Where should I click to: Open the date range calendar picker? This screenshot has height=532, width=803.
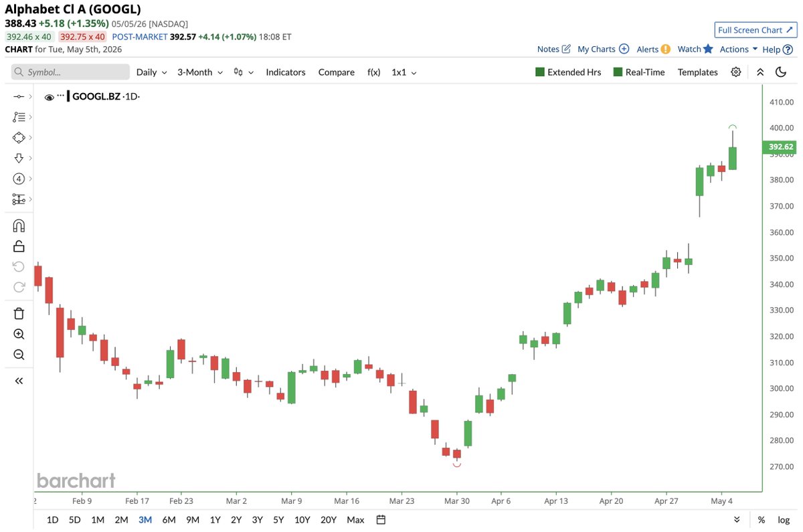(381, 520)
